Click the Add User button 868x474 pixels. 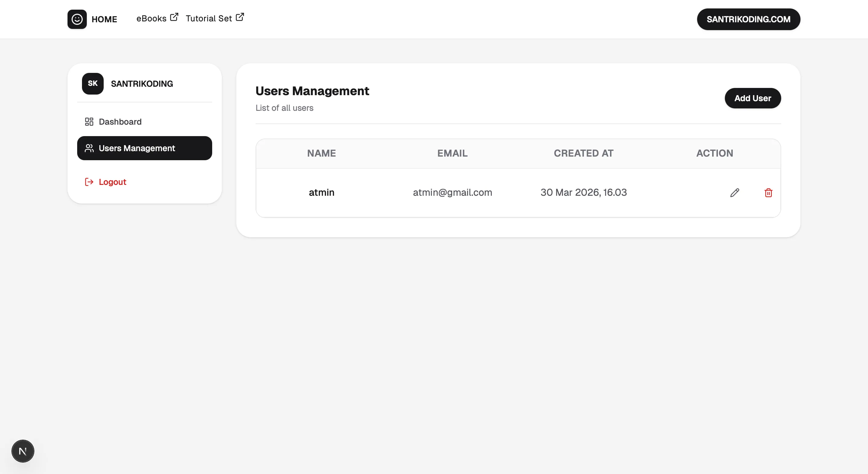click(753, 98)
